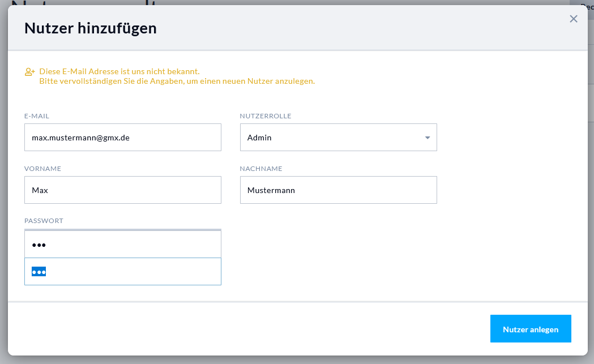Click the E-Mail input field
Screen dimensions: 594x364
point(122,138)
